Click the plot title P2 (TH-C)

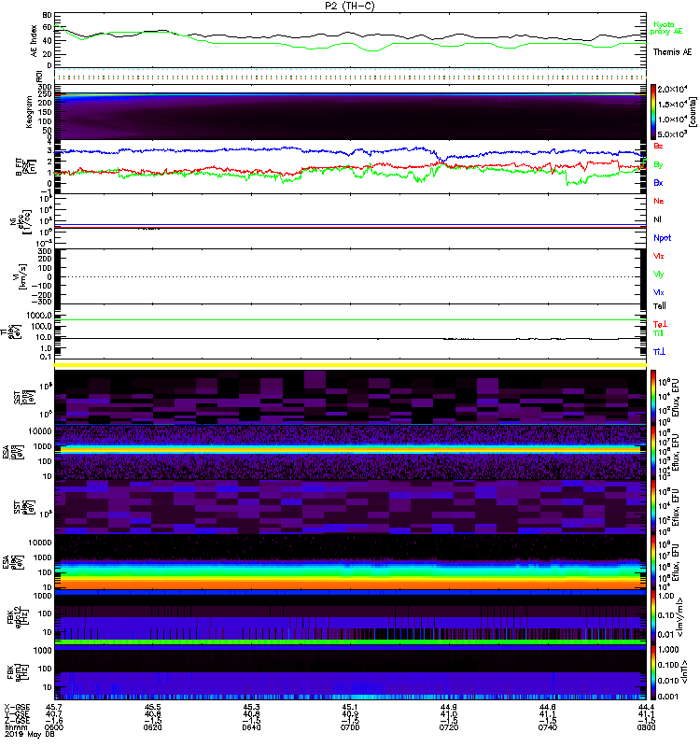click(x=349, y=6)
